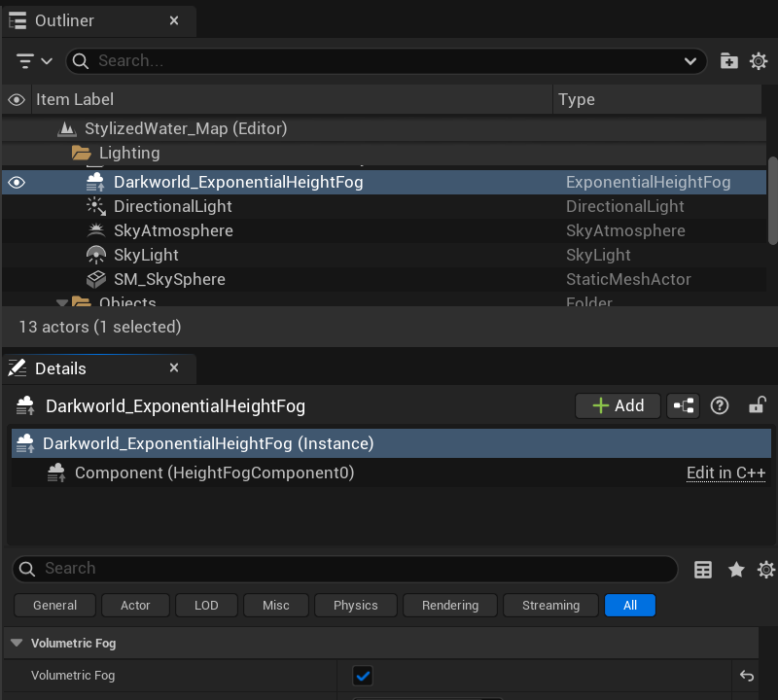Switch to the Physics category filter

pos(355,606)
